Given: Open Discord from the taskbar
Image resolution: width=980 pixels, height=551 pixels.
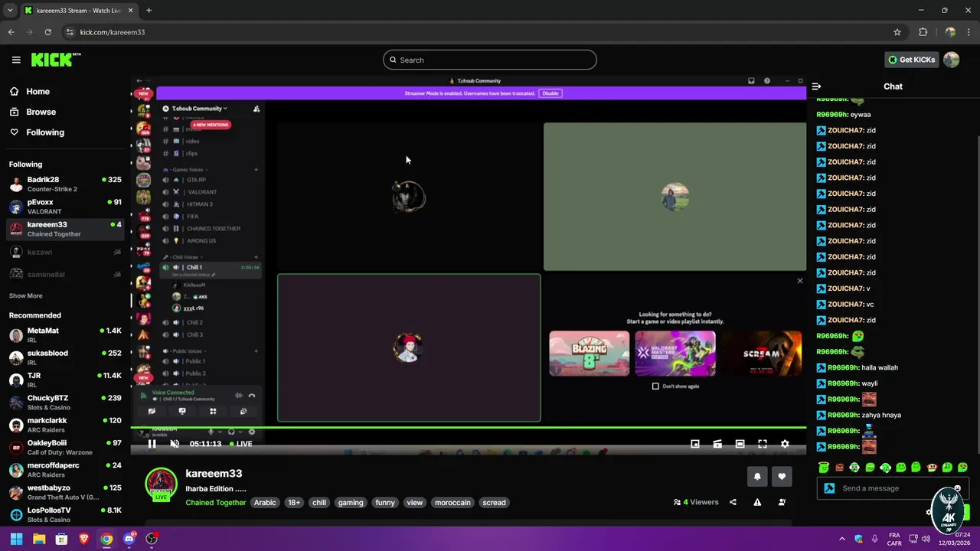Looking at the screenshot, I should 129,539.
